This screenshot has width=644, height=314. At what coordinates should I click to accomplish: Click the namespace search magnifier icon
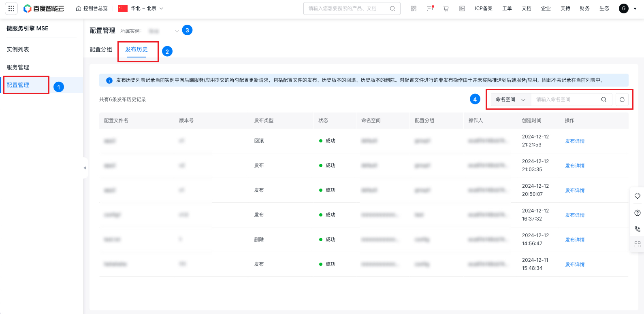coord(603,100)
